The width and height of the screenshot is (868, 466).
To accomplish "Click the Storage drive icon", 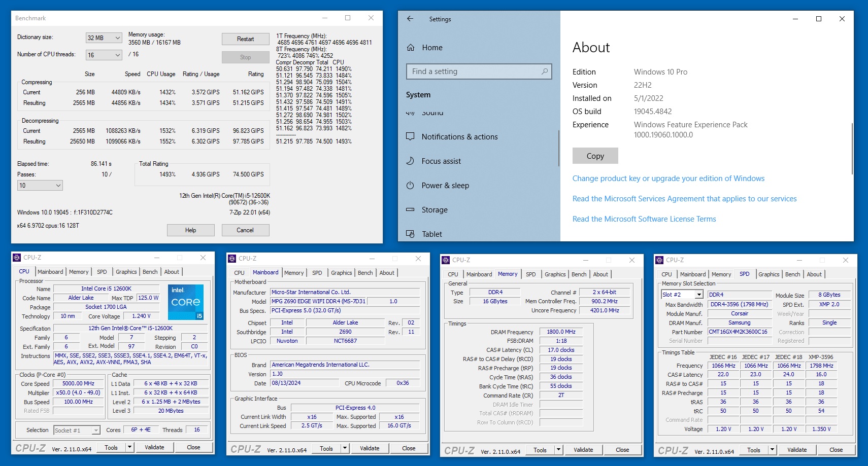I will pos(411,209).
